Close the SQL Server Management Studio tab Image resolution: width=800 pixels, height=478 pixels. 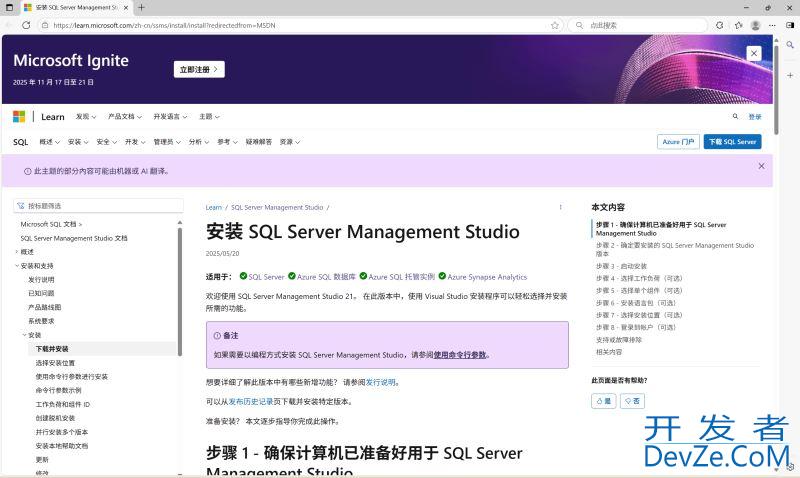pos(126,8)
